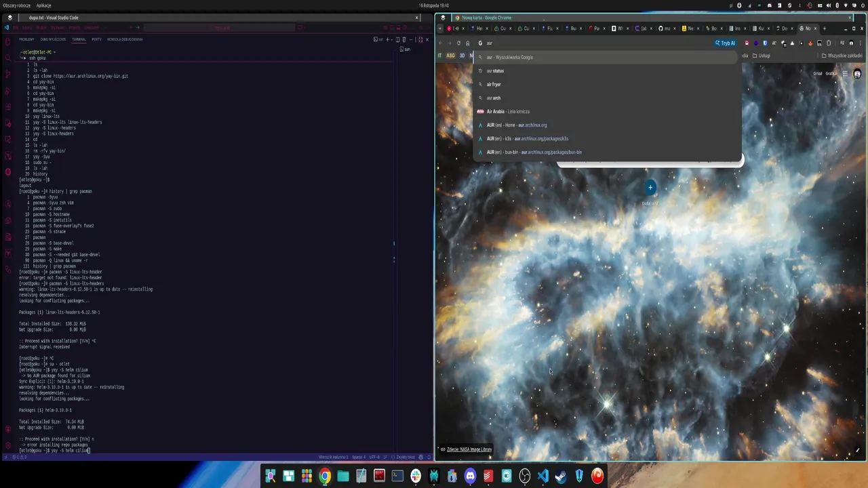The image size is (868, 488).
Task: Open the terminal emulator dock icon
Action: [397, 476]
